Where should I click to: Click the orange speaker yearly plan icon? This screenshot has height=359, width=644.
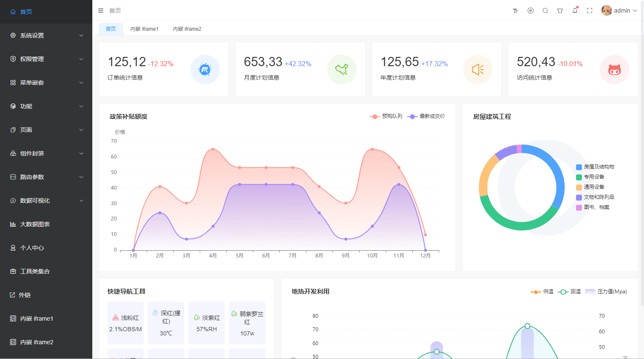point(478,70)
